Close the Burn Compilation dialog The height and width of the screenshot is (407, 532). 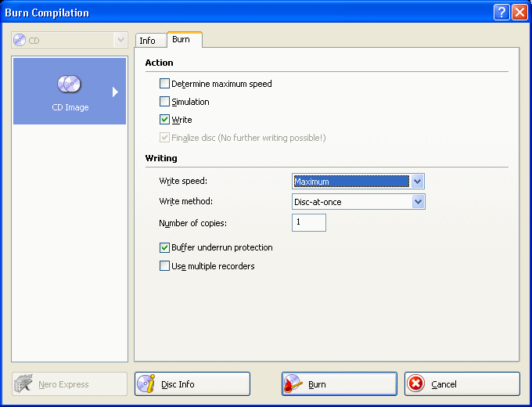click(519, 13)
